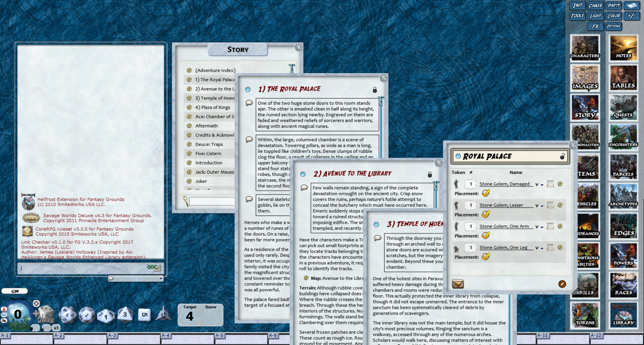Image resolution: width=644 pixels, height=345 pixels.
Task: Select hotkey tab A-3
Action: (113, 335)
